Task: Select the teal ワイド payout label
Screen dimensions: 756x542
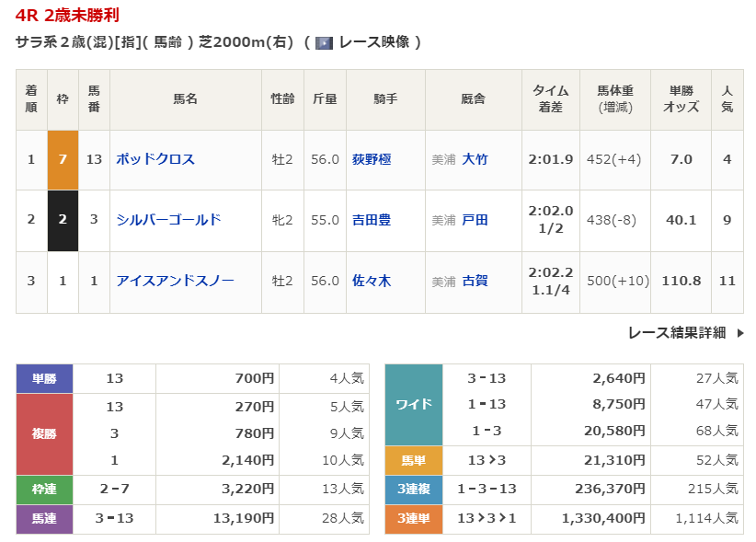Action: pos(413,405)
